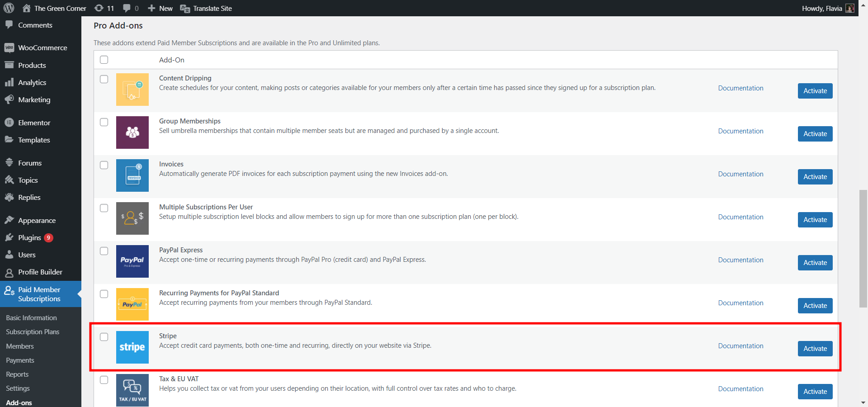Click the Group Memberships add-on thumbnail
The image size is (868, 407).
132,133
